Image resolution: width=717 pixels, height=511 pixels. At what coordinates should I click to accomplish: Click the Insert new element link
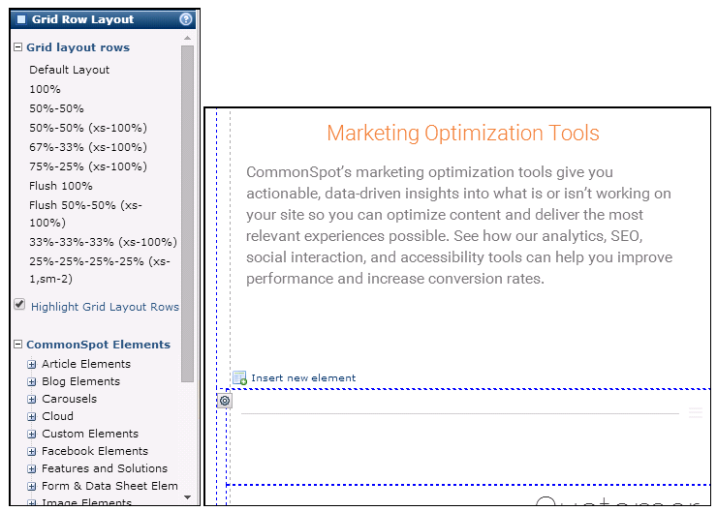click(x=303, y=378)
